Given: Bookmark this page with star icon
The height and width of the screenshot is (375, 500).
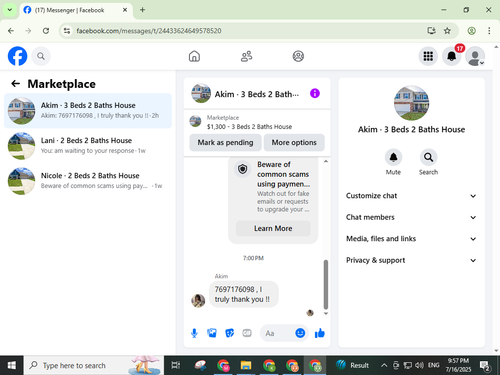Looking at the screenshot, I should pyautogui.click(x=447, y=31).
